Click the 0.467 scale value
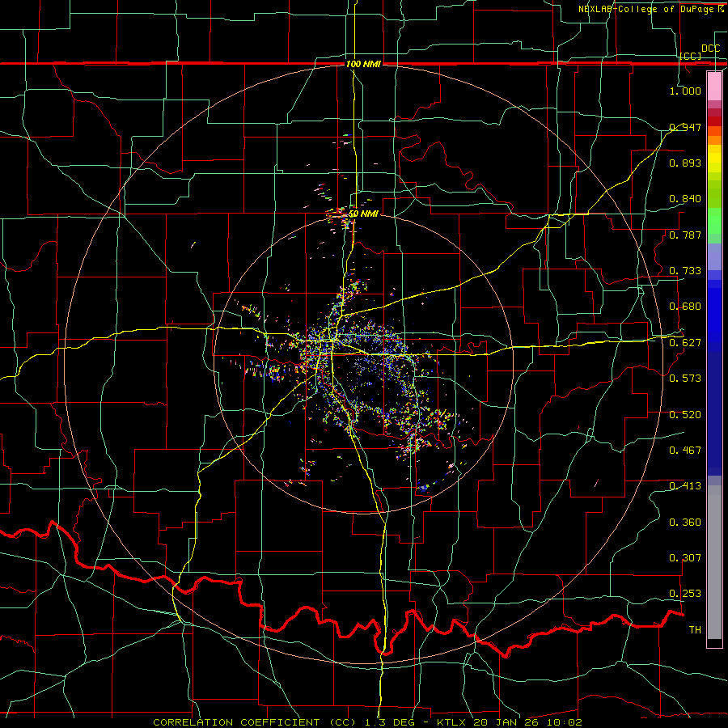Viewport: 728px width, 728px height. [x=685, y=451]
